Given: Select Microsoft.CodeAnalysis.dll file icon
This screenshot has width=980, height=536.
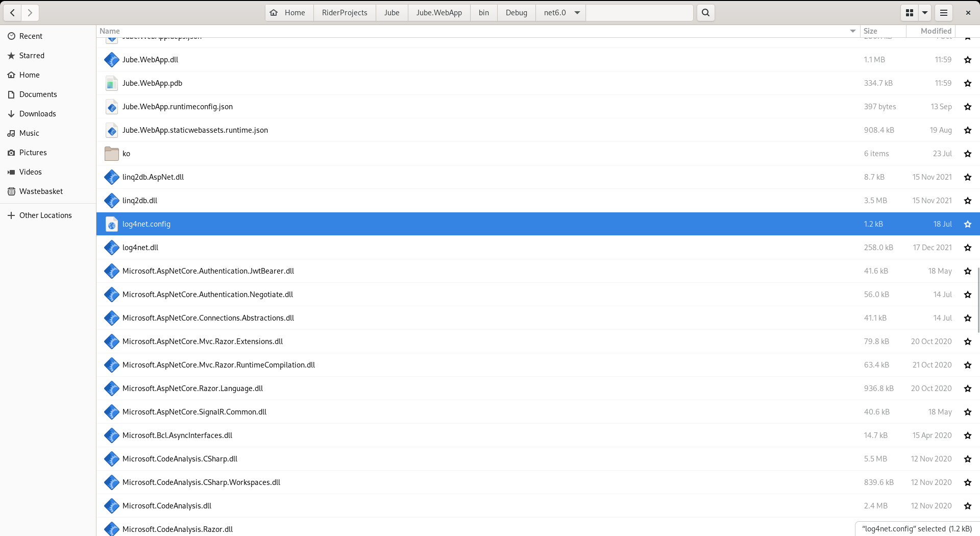Looking at the screenshot, I should click(x=112, y=506).
